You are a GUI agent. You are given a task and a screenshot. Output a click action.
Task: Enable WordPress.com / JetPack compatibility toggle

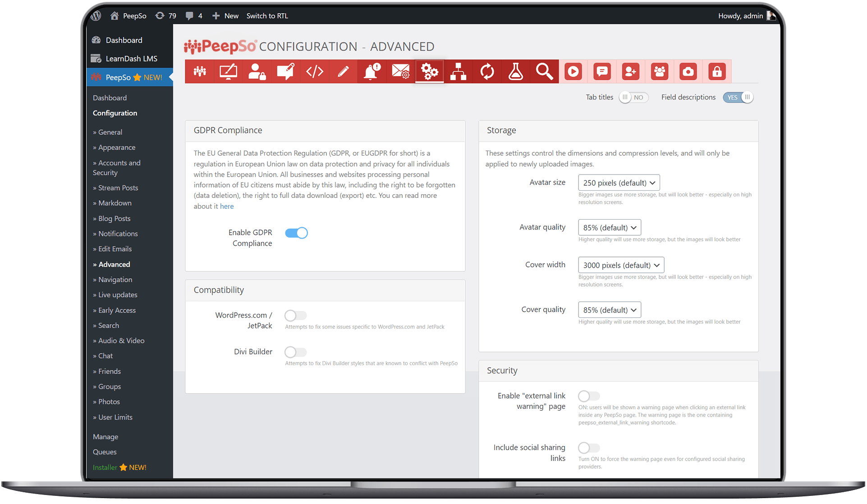296,316
